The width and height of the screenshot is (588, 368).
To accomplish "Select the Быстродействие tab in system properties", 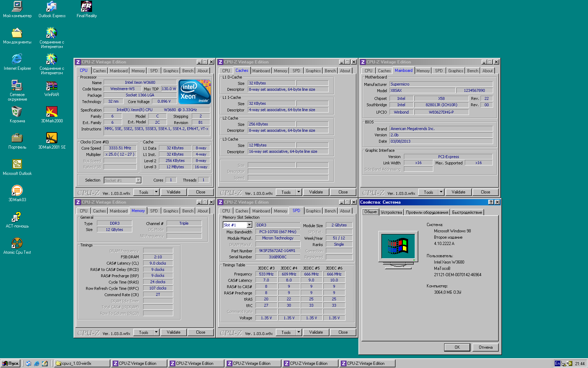I will click(x=467, y=212).
